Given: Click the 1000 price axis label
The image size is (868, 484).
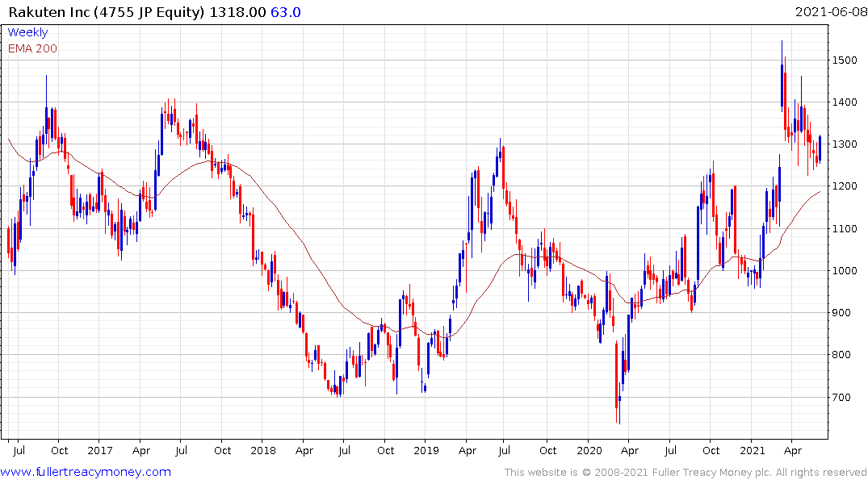Looking at the screenshot, I should pyautogui.click(x=845, y=270).
